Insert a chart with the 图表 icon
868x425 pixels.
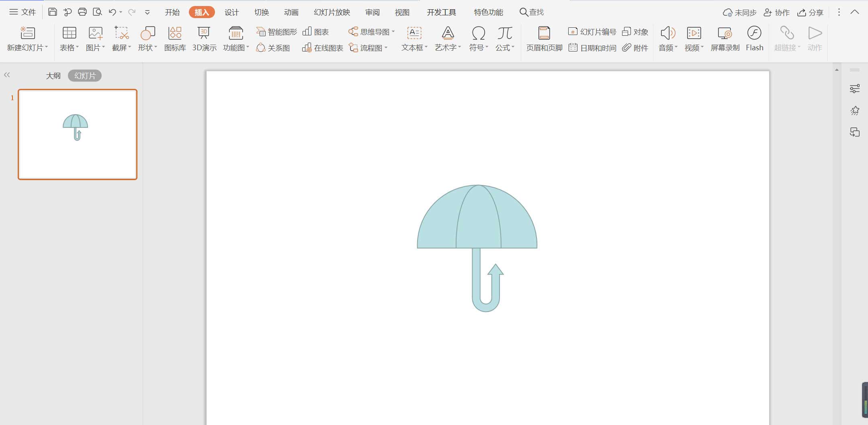pyautogui.click(x=316, y=31)
